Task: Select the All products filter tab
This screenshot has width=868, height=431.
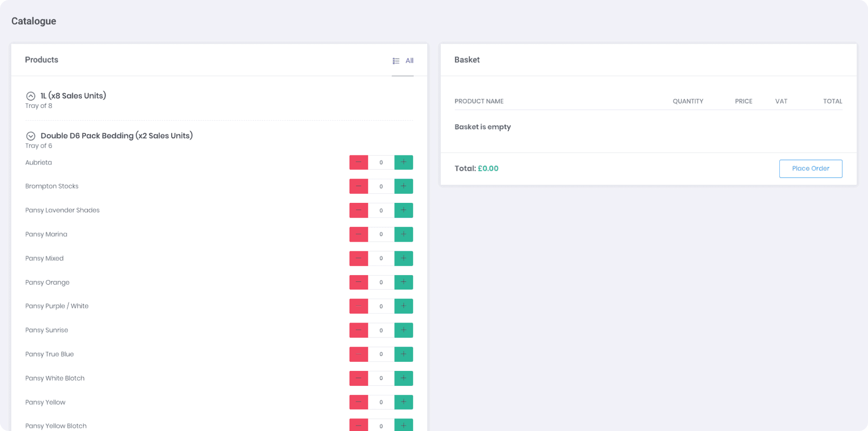Action: 409,61
